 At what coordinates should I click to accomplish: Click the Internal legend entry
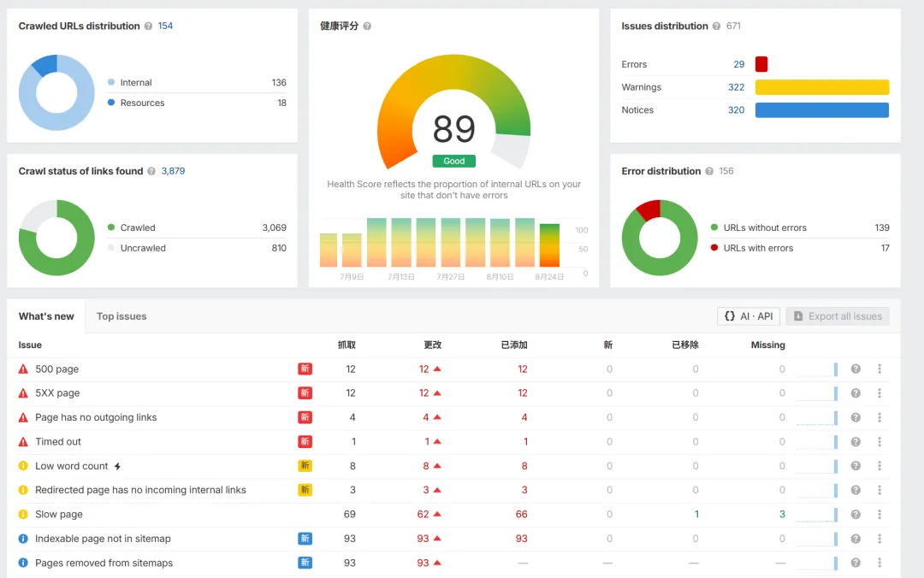pyautogui.click(x=197, y=82)
